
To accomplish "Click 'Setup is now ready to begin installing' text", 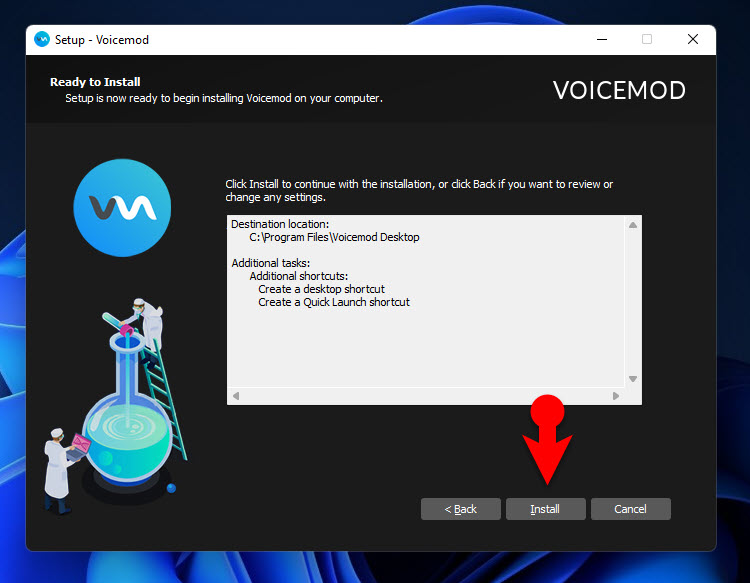I will pos(224,98).
